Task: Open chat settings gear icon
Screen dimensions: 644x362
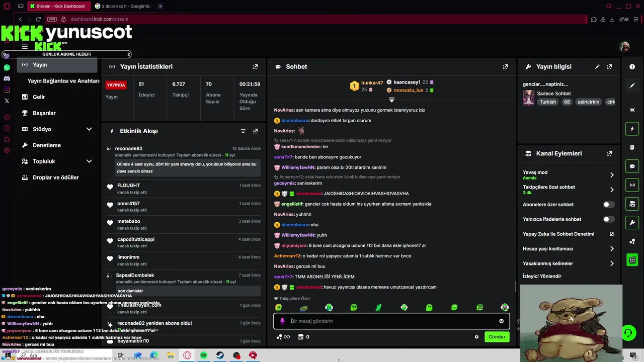Action: coord(476,337)
